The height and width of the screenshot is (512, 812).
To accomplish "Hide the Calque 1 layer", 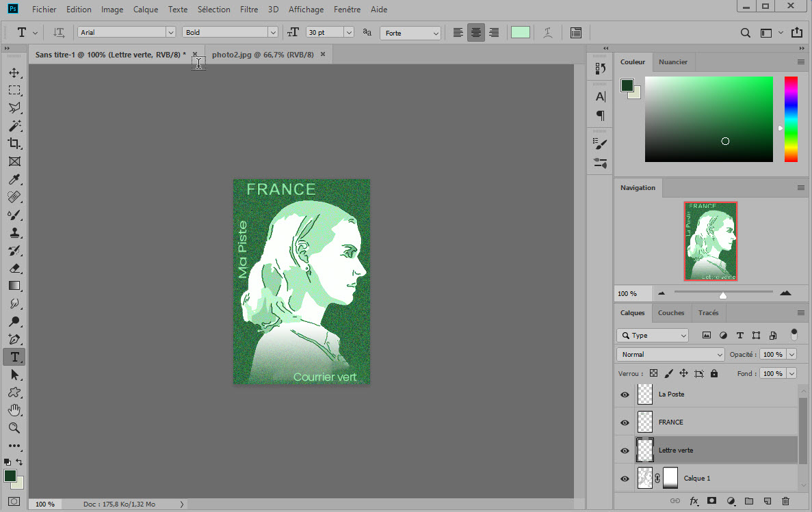I will (x=625, y=479).
